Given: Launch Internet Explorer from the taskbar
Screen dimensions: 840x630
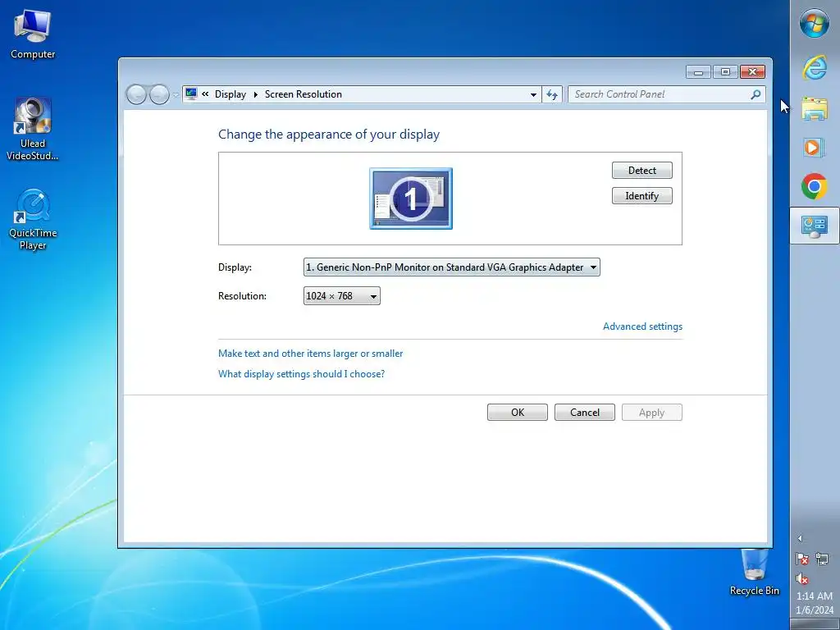Looking at the screenshot, I should pyautogui.click(x=815, y=67).
